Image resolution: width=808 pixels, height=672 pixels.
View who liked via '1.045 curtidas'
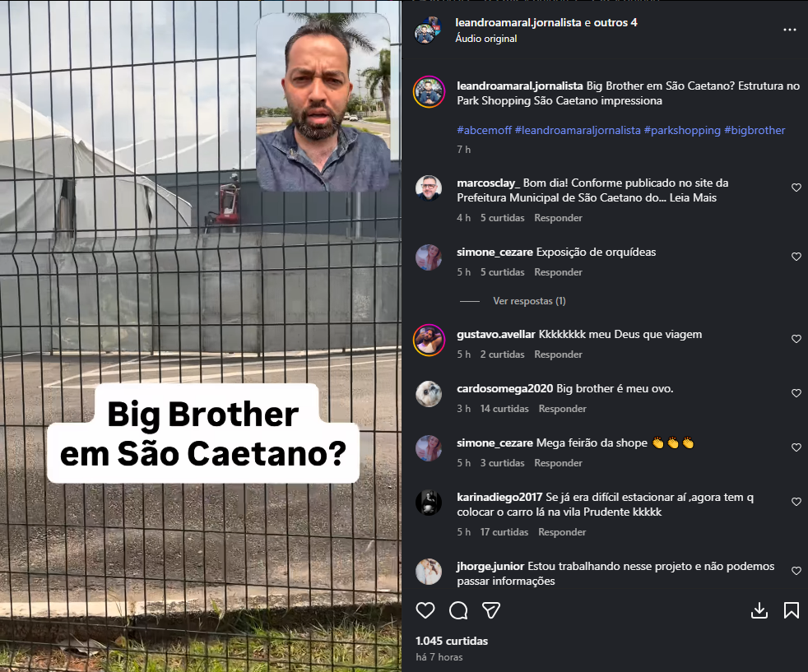pyautogui.click(x=452, y=641)
